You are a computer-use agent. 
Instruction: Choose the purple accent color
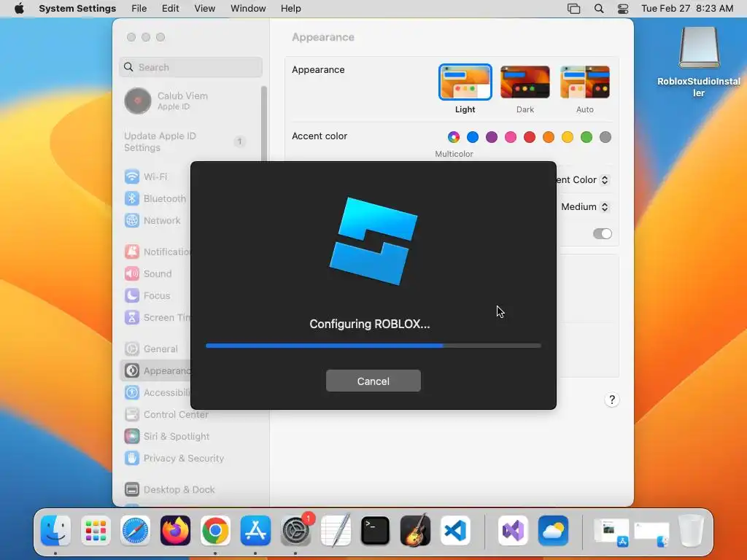[x=492, y=137]
